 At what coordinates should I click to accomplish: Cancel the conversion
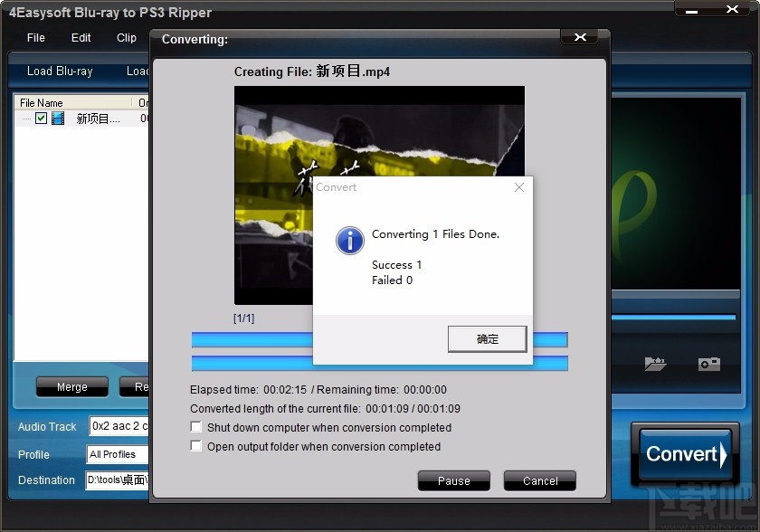tap(539, 480)
